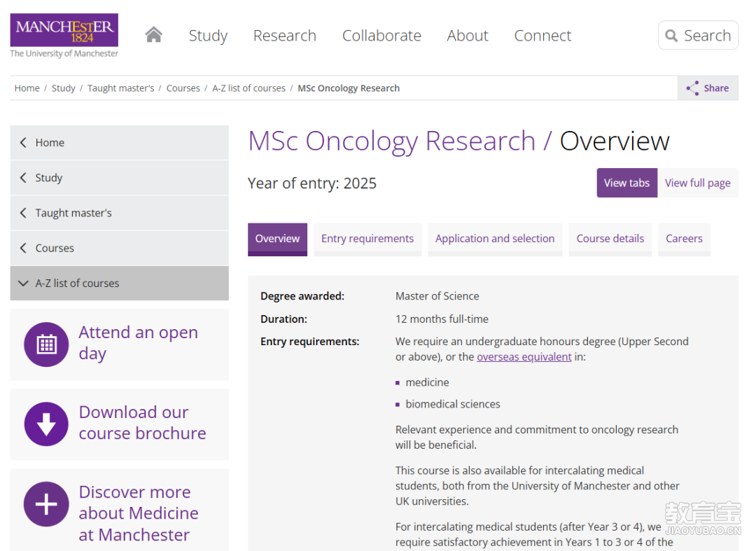The width and height of the screenshot is (756, 551).
Task: Click the View full page button
Action: tap(698, 183)
